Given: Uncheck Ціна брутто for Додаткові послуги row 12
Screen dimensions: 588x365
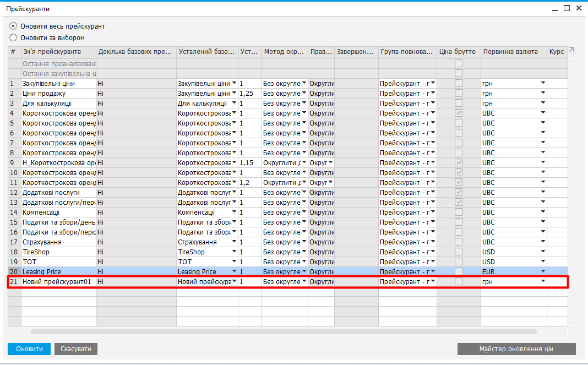Looking at the screenshot, I should [x=458, y=192].
